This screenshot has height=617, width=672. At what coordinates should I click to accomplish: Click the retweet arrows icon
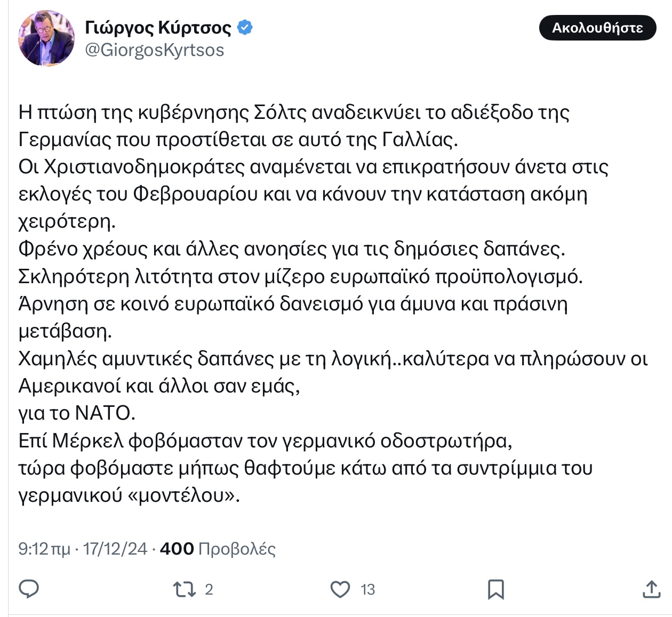tap(184, 589)
